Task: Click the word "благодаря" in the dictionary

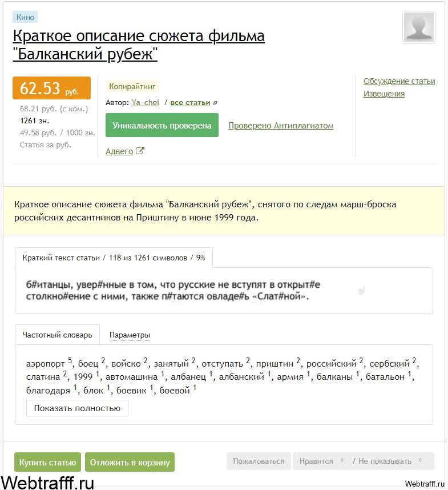Action: 48,391
